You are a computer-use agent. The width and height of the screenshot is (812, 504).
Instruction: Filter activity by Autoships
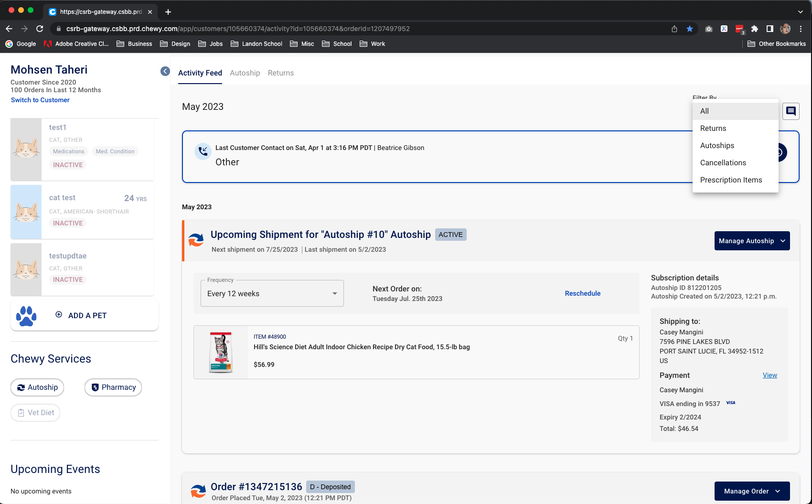[736, 146]
